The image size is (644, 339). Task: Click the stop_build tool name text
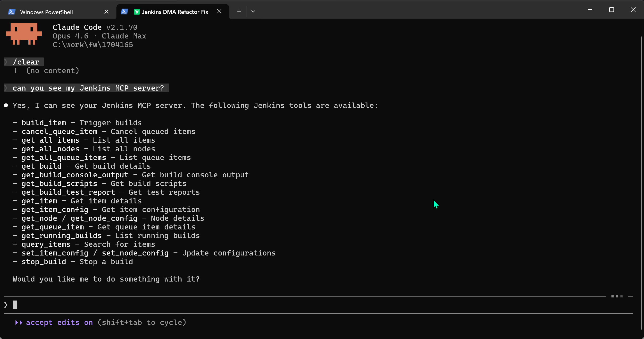point(44,262)
